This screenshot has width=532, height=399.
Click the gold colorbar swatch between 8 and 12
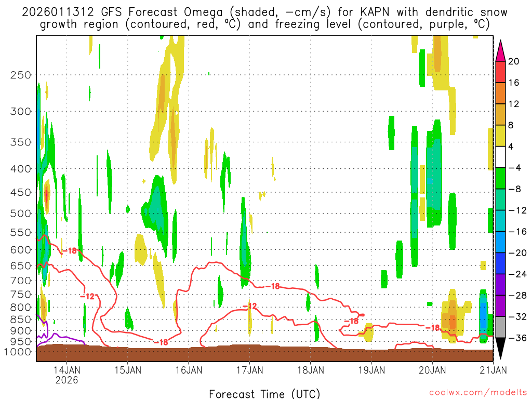[x=500, y=115]
